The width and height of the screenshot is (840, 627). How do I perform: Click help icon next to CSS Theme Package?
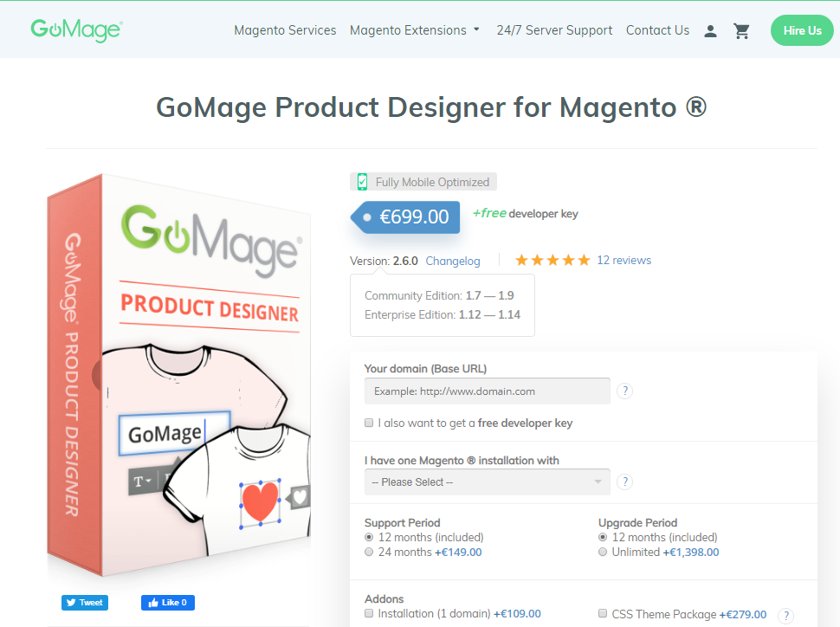[x=785, y=615]
